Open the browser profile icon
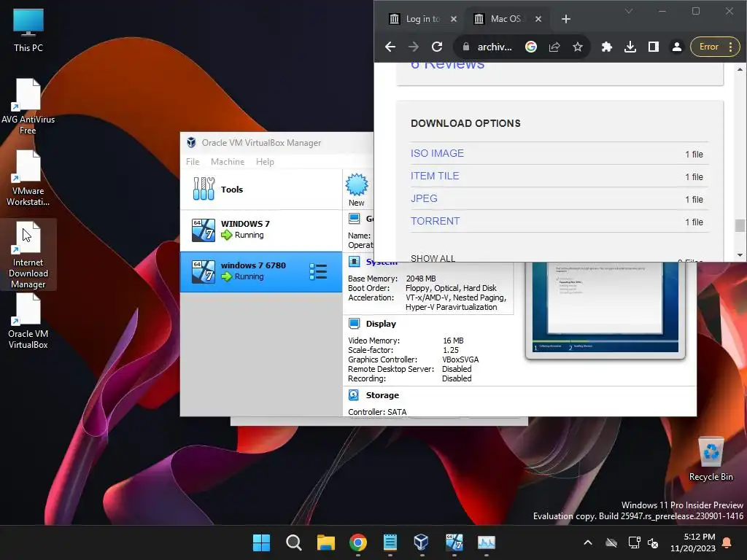 tap(676, 47)
